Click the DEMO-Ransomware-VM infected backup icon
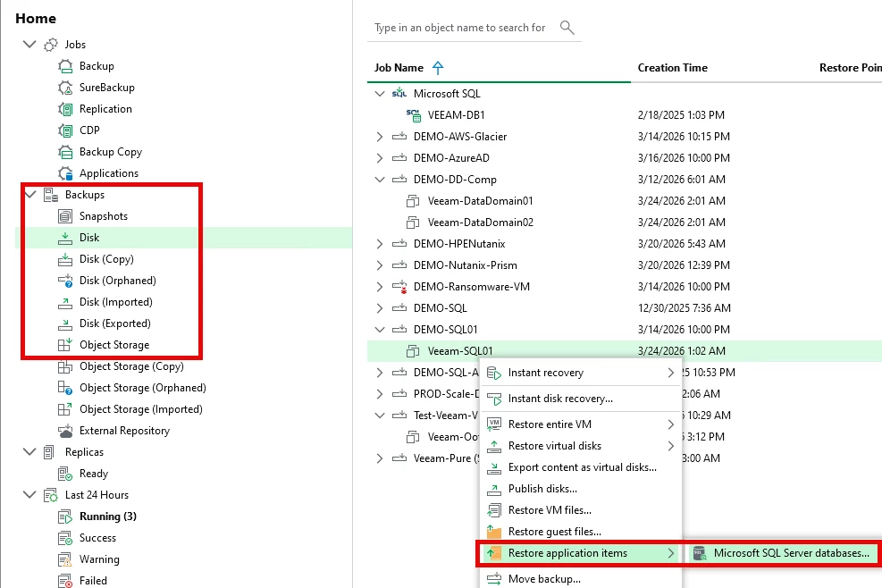Screen dimensions: 882x588 click(399, 287)
